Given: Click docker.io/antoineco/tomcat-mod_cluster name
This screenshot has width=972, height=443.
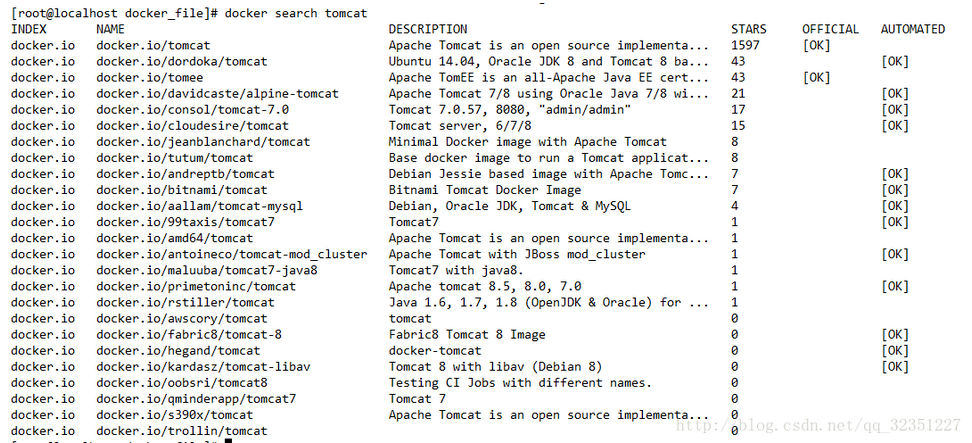Looking at the screenshot, I should pyautogui.click(x=232, y=254).
